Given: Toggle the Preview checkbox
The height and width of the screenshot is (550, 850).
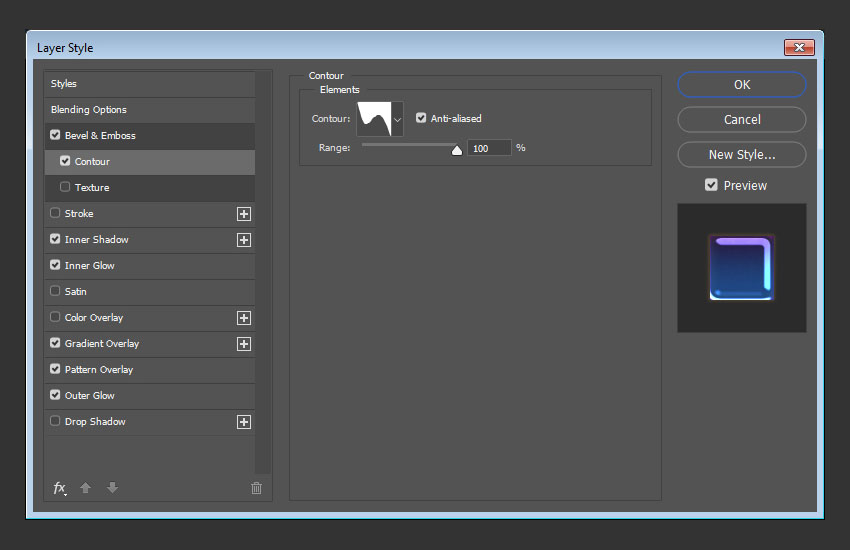Looking at the screenshot, I should (711, 185).
